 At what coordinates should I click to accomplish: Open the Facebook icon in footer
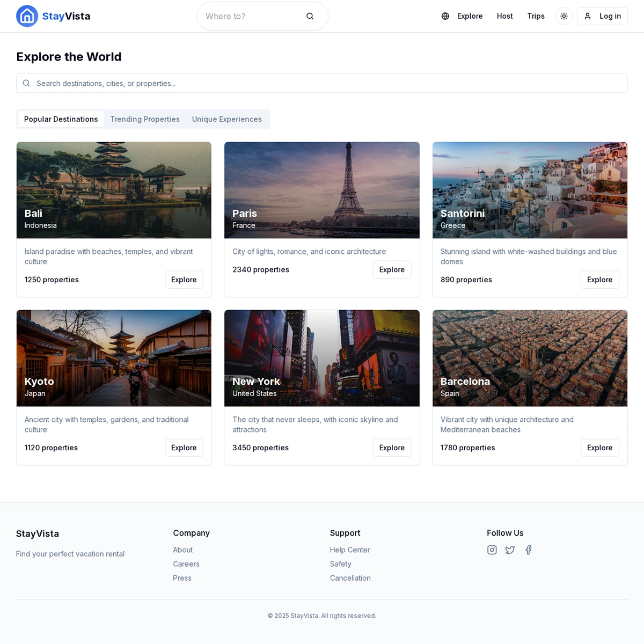(529, 550)
